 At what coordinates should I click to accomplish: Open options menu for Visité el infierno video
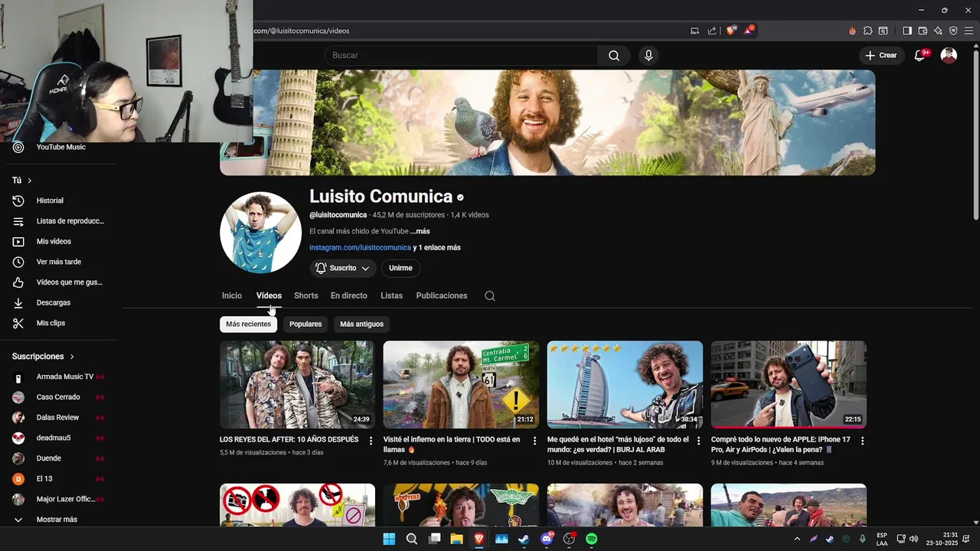click(535, 441)
